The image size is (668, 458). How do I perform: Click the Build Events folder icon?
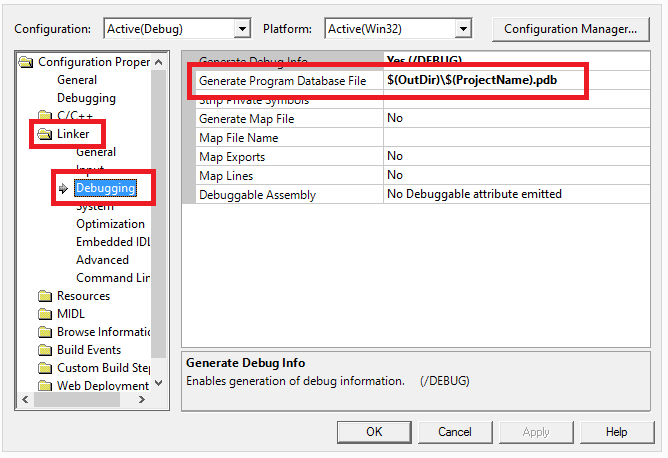point(44,350)
